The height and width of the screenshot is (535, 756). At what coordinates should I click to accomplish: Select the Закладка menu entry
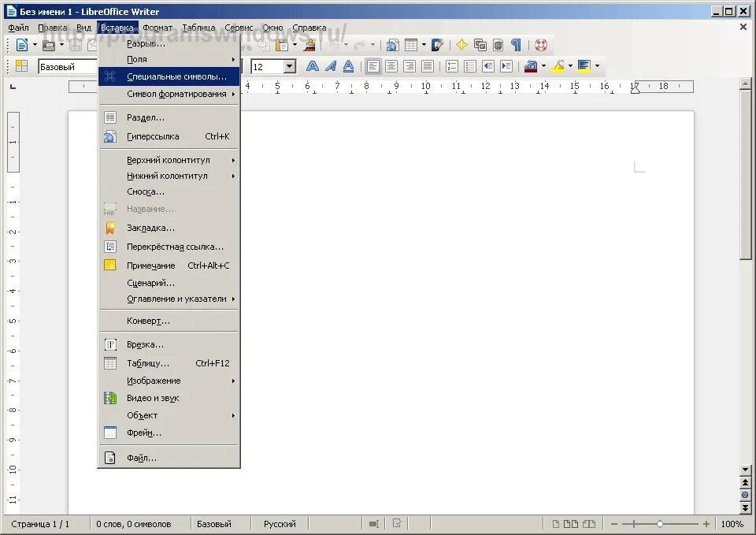[x=169, y=228]
